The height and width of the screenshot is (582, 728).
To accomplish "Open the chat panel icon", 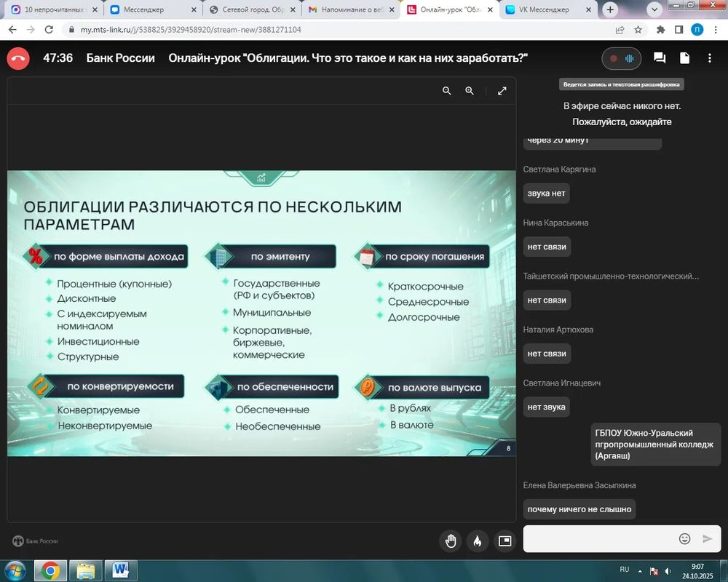I will coord(660,58).
